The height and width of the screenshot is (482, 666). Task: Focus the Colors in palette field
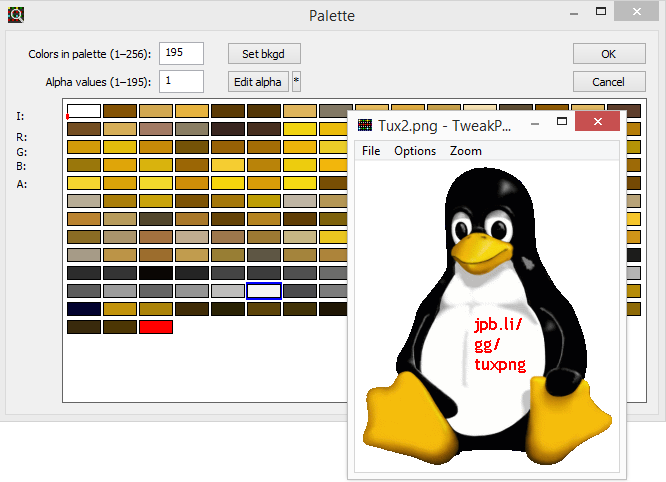pyautogui.click(x=181, y=53)
